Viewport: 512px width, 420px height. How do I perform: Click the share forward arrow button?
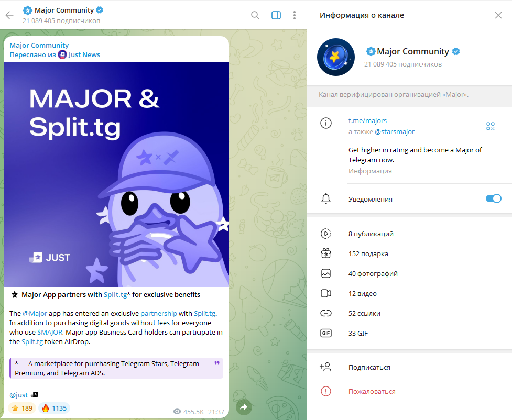click(x=244, y=407)
